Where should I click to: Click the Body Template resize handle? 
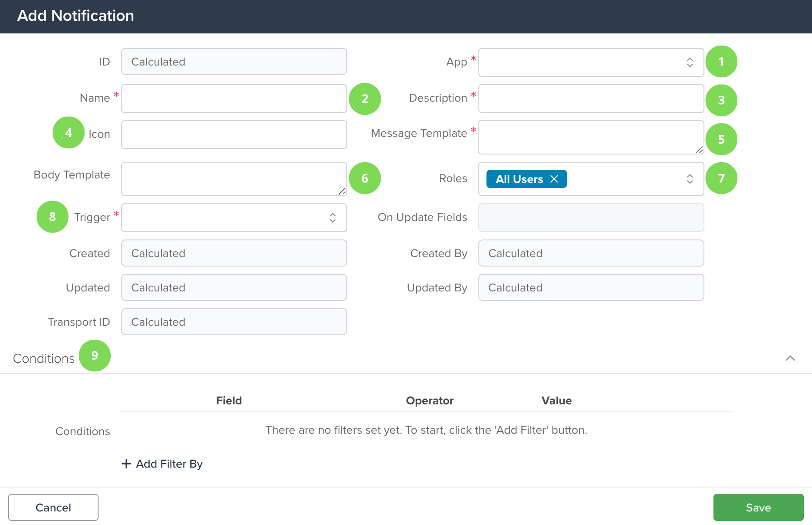point(342,191)
